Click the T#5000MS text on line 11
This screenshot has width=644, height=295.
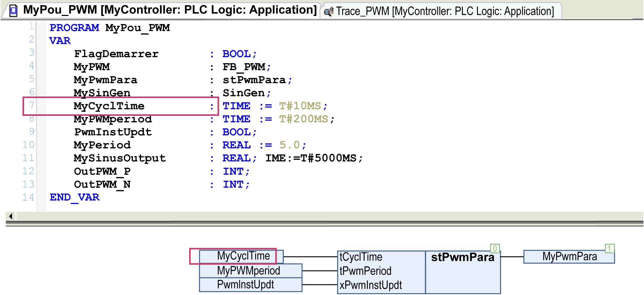tap(328, 158)
